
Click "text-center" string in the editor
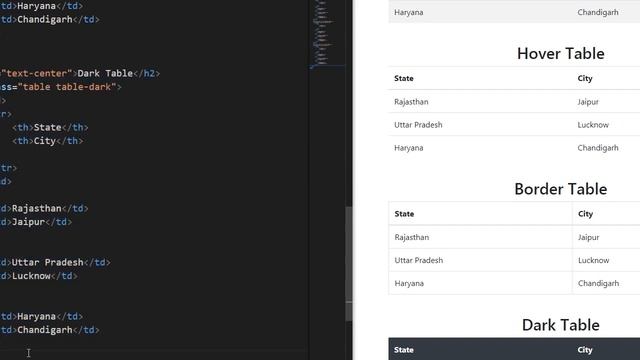click(36, 73)
